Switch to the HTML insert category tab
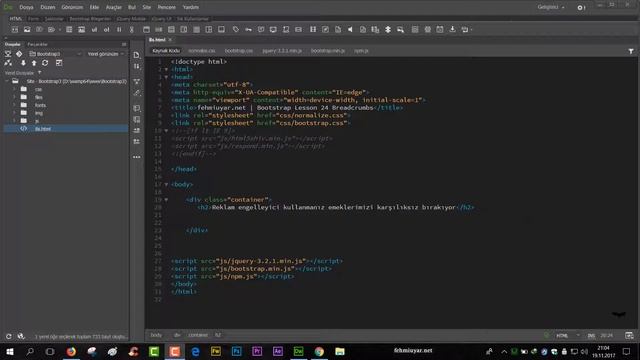The height and width of the screenshot is (360, 640). click(x=16, y=19)
